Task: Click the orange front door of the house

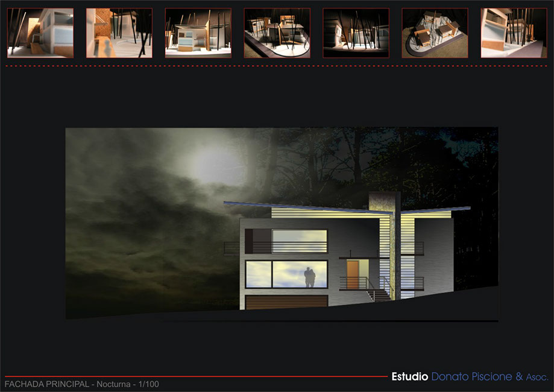Action: coord(353,274)
